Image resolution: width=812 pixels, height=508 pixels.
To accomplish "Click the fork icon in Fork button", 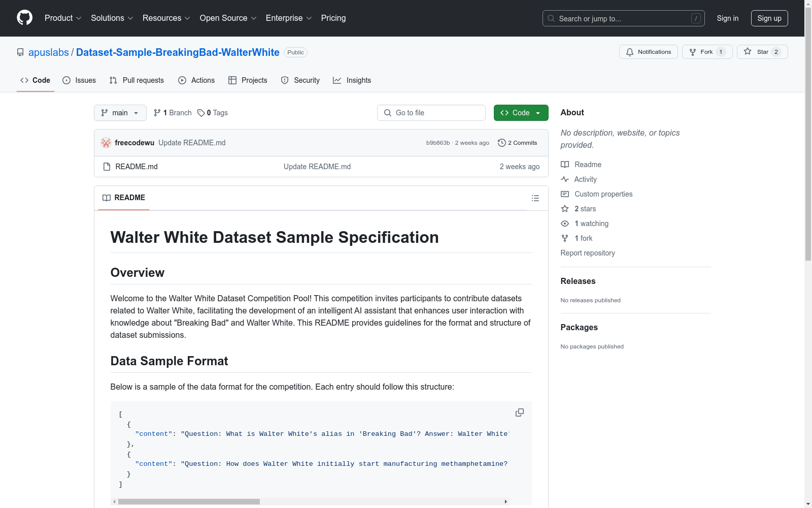I will [x=693, y=52].
